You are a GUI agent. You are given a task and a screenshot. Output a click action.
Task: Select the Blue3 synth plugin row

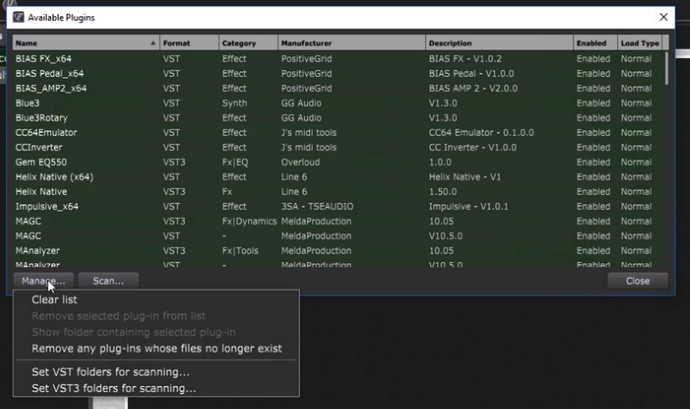tap(338, 103)
